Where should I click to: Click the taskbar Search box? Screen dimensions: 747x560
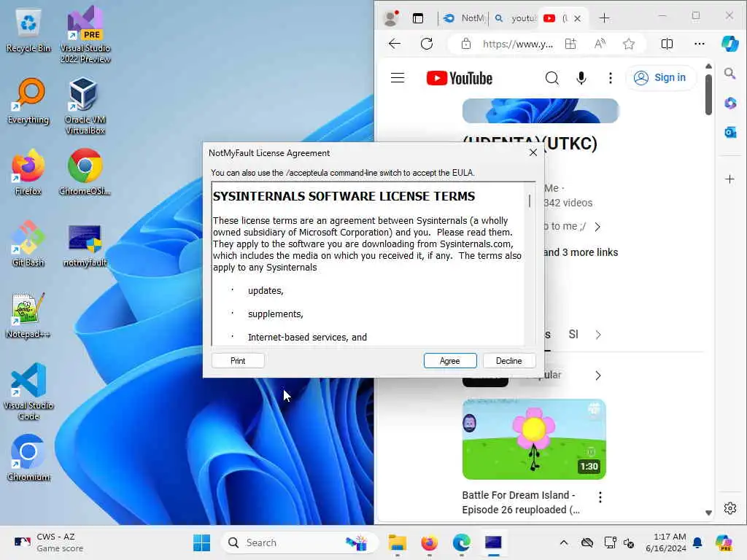299,542
